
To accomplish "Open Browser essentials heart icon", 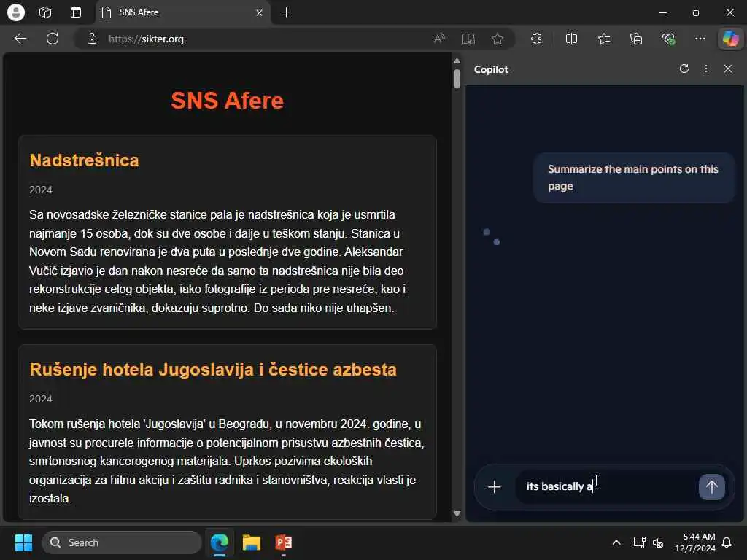I will pyautogui.click(x=668, y=39).
